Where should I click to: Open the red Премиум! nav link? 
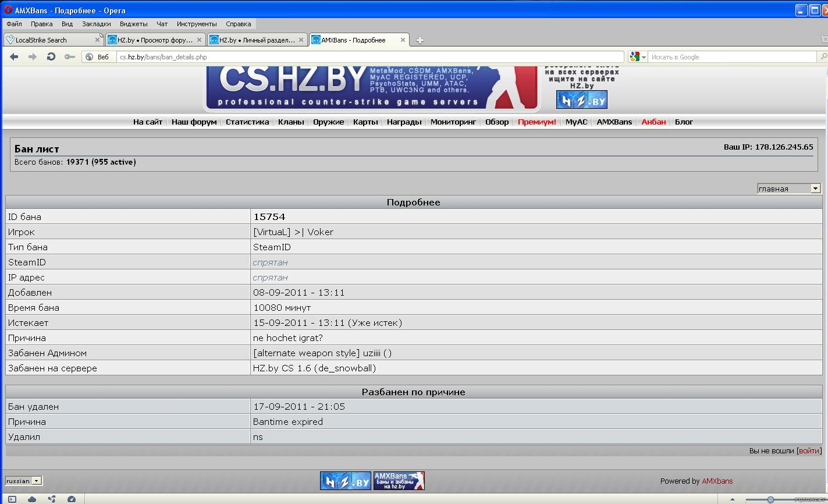coord(536,122)
